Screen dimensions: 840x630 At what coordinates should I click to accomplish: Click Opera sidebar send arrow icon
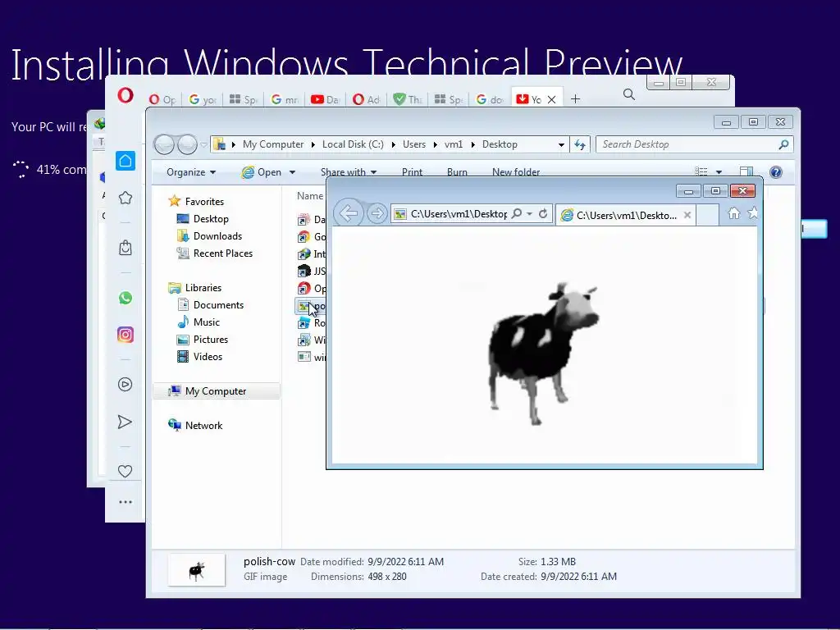tap(125, 422)
